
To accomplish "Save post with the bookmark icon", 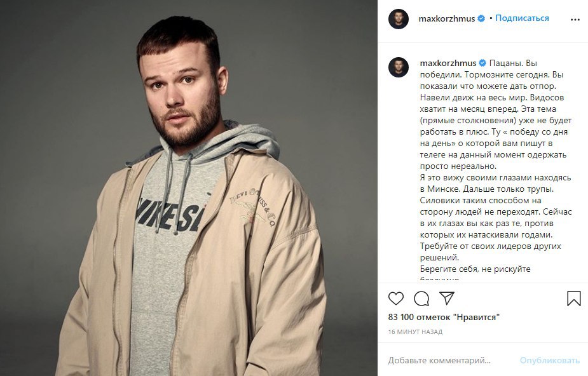I will [x=574, y=299].
